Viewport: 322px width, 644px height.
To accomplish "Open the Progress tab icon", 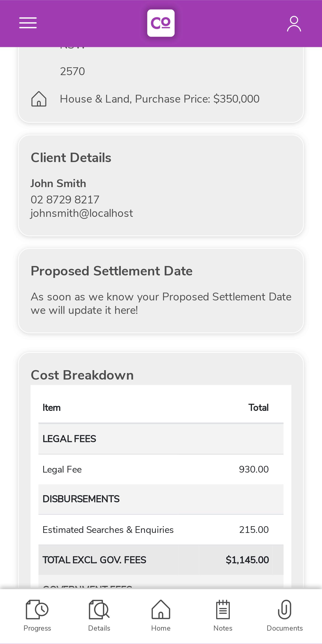I will pos(37,609).
